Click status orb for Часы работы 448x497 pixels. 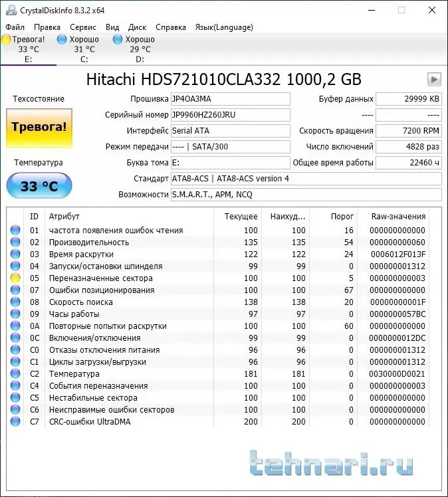15,314
